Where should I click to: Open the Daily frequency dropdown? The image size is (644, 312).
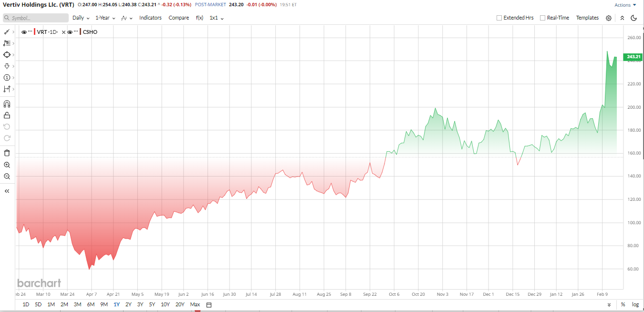[x=81, y=18]
